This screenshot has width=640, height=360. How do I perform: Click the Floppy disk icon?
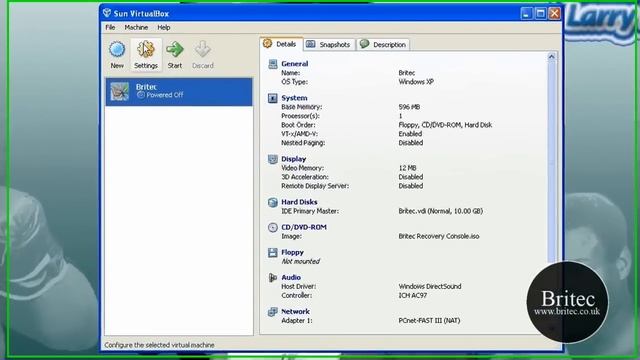click(273, 252)
